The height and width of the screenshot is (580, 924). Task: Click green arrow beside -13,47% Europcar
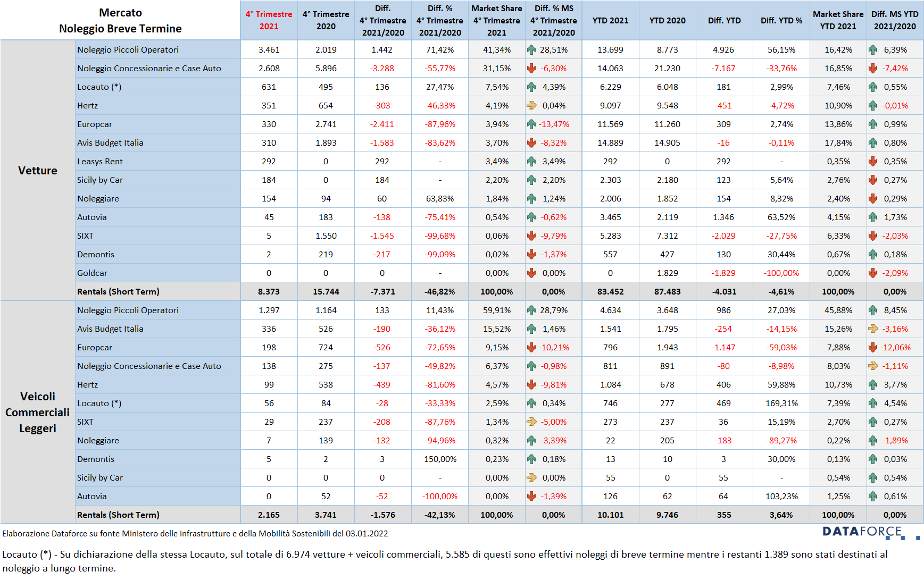[531, 124]
